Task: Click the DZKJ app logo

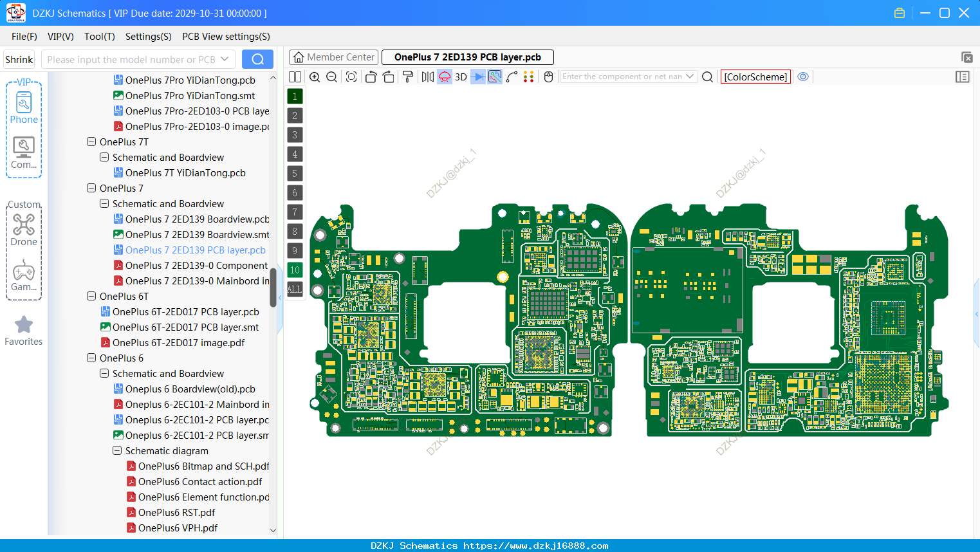Action: tap(15, 13)
